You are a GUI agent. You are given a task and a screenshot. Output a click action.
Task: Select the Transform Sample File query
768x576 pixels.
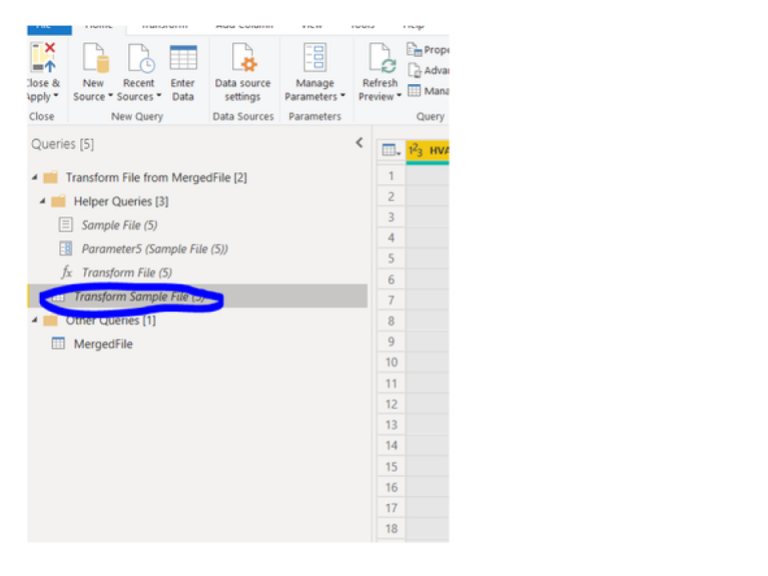tap(197, 296)
